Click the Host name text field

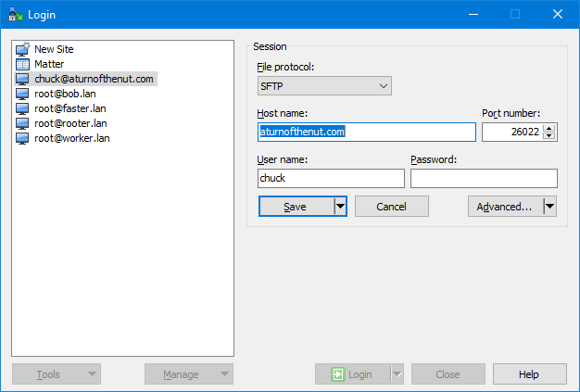point(366,133)
